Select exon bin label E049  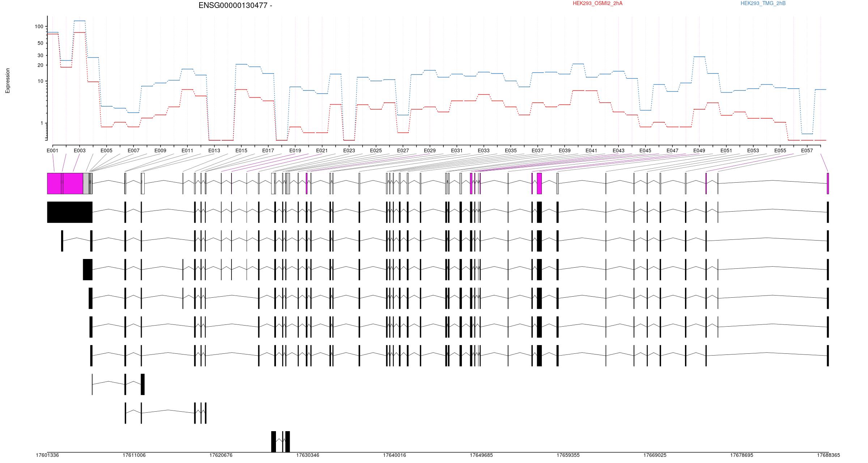tap(699, 150)
